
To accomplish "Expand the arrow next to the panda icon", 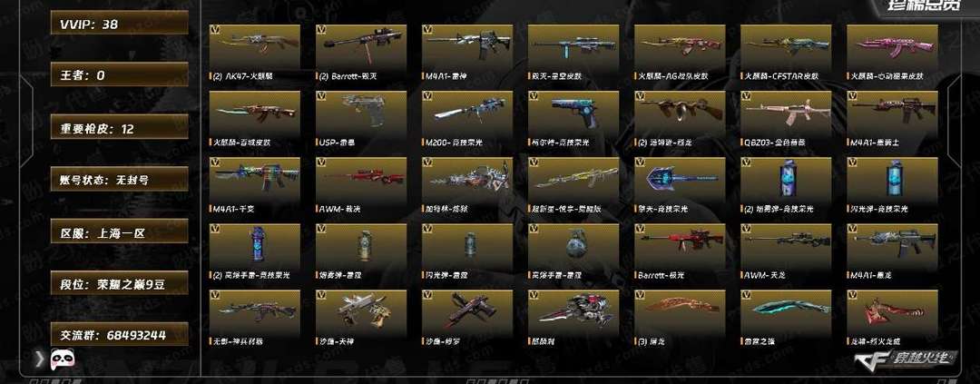I will [39, 359].
